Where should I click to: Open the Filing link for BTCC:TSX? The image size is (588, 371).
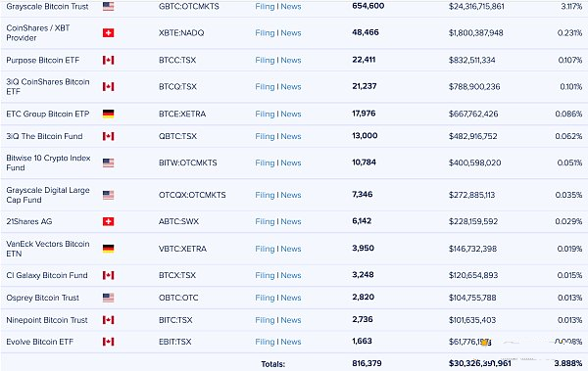point(265,60)
